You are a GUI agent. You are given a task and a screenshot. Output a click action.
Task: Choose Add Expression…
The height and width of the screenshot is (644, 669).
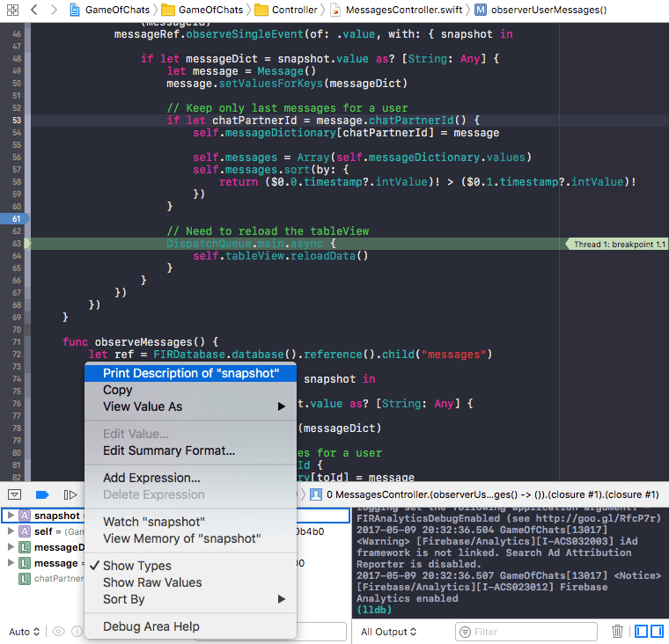point(191,478)
